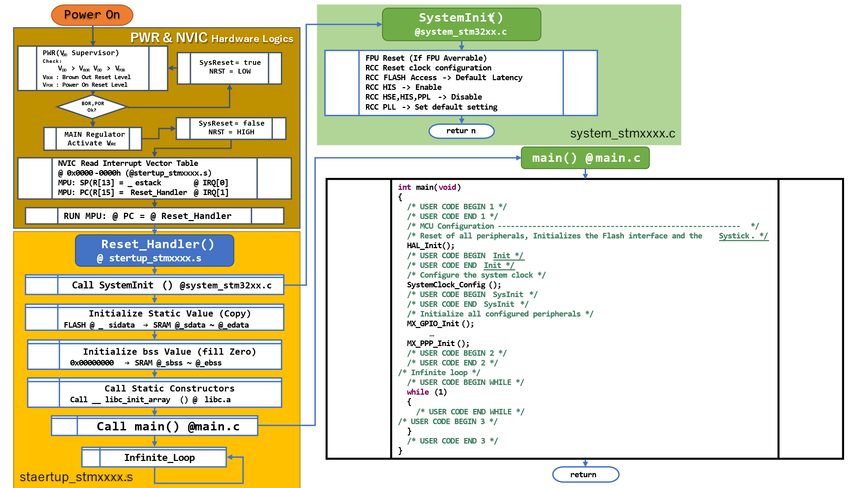The width and height of the screenshot is (868, 488).
Task: Click the RUN MPU @ Reset_Handler box
Action: pyautogui.click(x=155, y=216)
